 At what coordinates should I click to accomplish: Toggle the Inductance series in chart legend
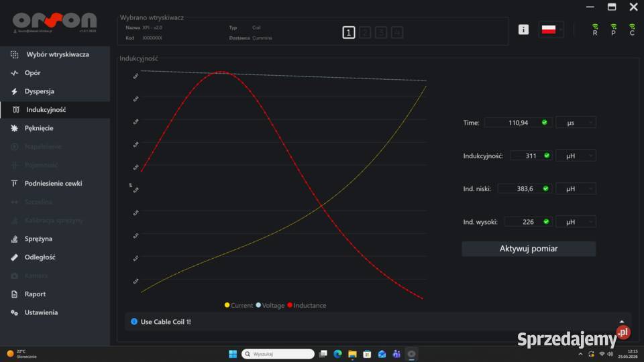(307, 306)
